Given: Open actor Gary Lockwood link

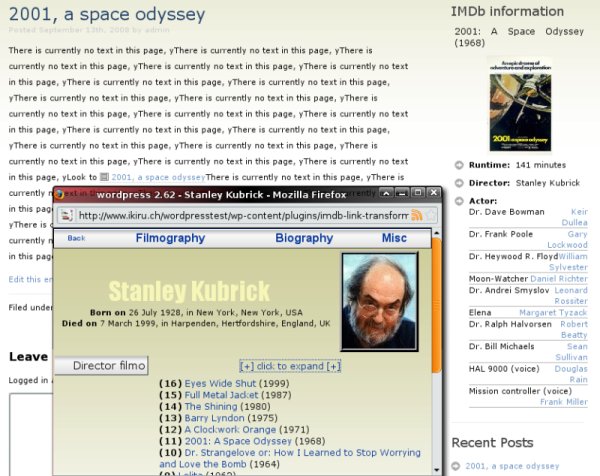Looking at the screenshot, I should (x=567, y=239).
